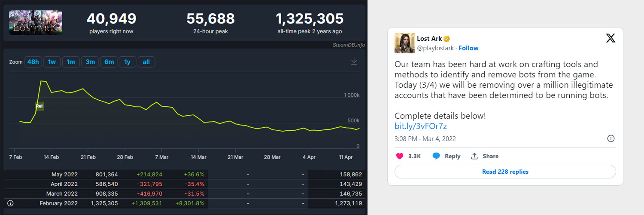Click the 3.3K likes count

coord(414,156)
